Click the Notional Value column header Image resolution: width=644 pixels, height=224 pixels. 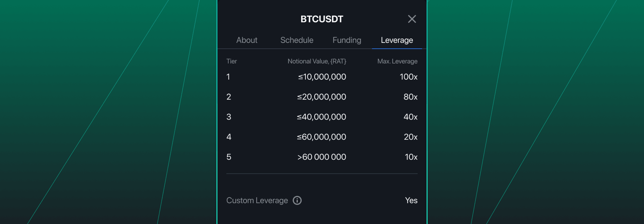(317, 61)
